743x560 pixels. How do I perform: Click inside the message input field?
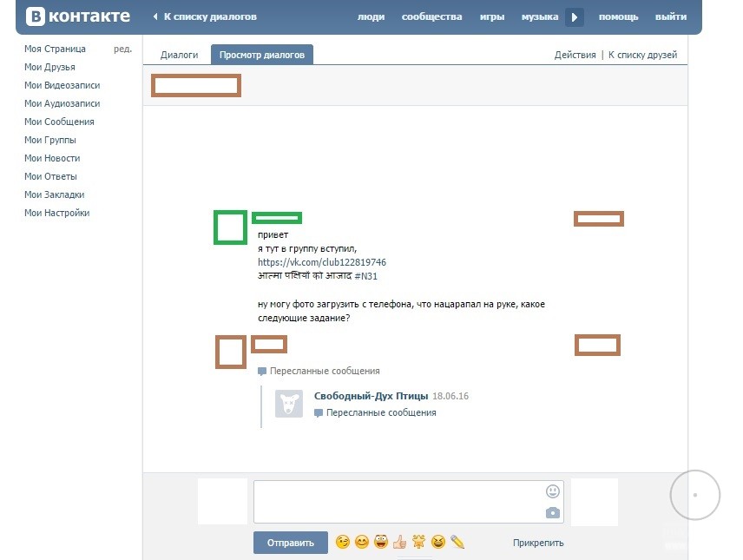tap(399, 501)
